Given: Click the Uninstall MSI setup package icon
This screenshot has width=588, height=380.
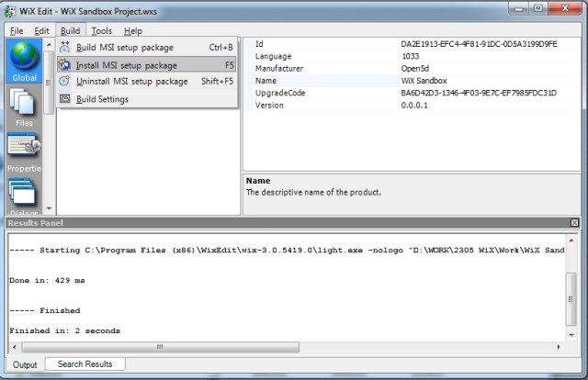Looking at the screenshot, I should (65, 82).
